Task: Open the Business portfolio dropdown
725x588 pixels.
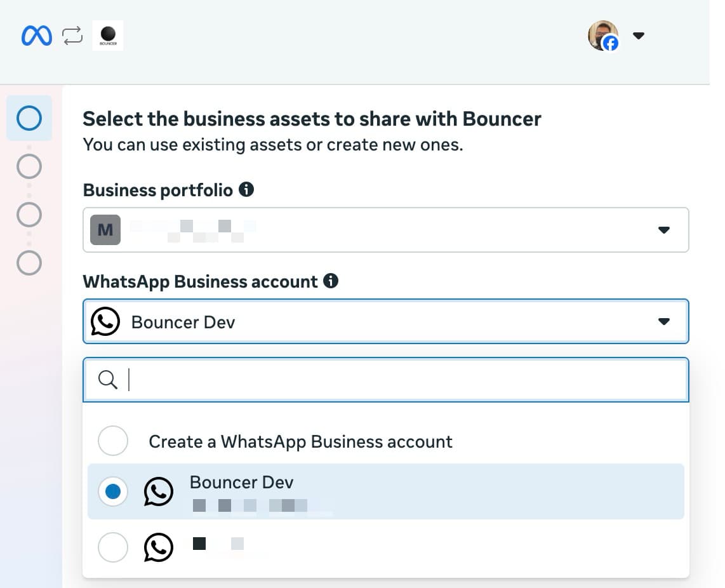Action: click(x=664, y=230)
